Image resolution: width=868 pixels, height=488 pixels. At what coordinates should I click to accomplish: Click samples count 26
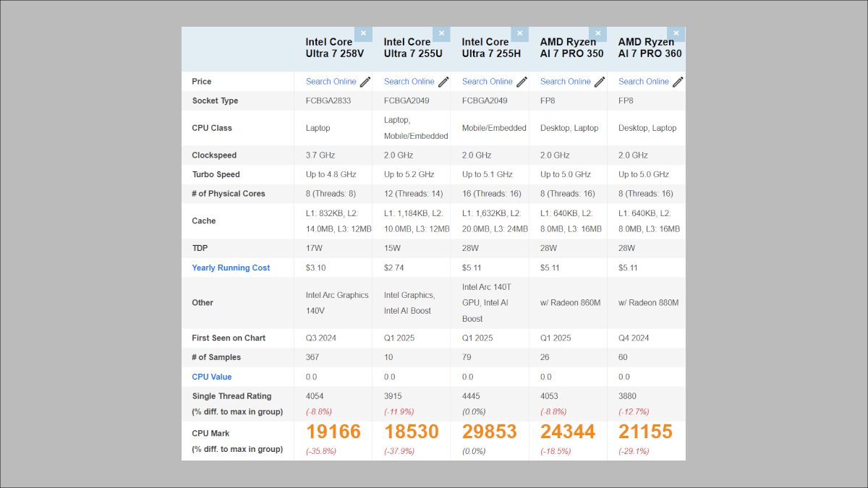click(545, 357)
